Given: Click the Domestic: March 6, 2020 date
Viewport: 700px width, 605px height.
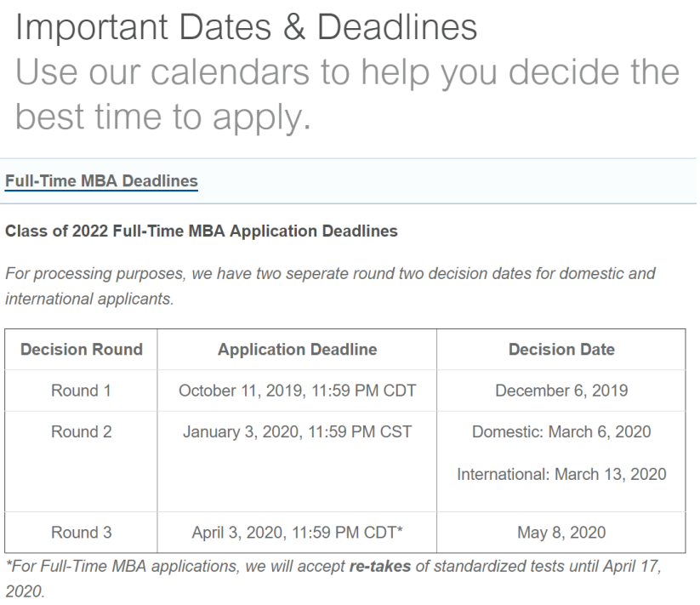Looking at the screenshot, I should click(561, 431).
